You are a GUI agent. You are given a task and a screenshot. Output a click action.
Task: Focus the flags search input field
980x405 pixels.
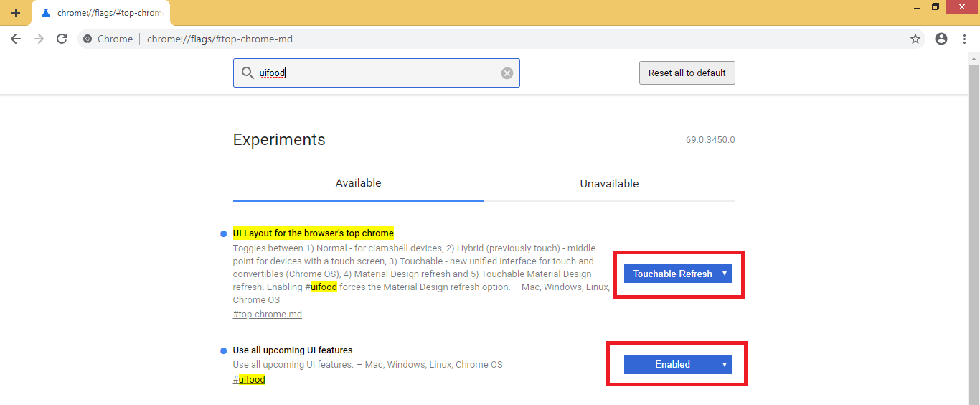pos(377,73)
